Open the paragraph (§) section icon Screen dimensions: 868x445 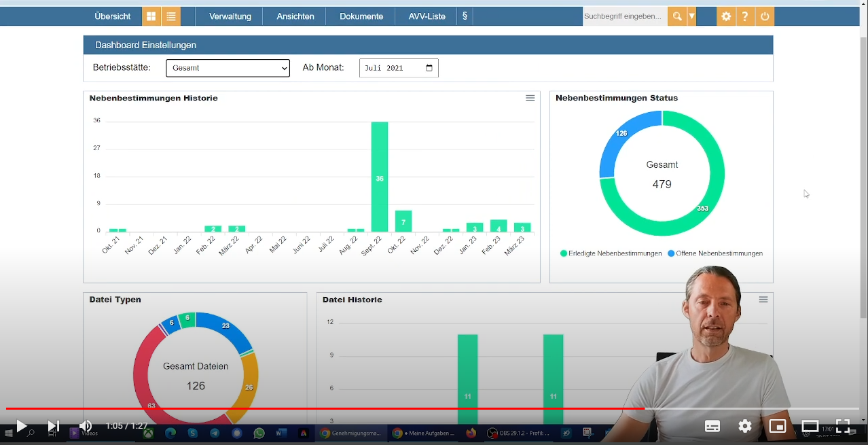click(465, 16)
